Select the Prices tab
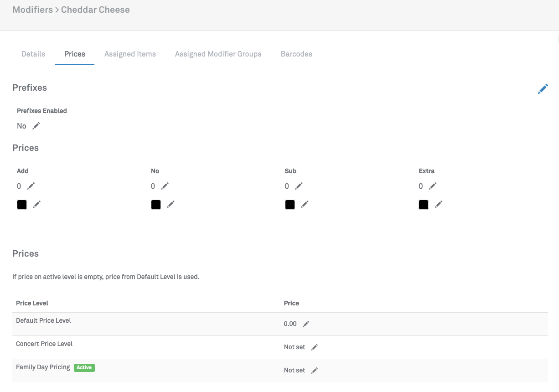Viewport: 559px width, 392px height. 75,54
